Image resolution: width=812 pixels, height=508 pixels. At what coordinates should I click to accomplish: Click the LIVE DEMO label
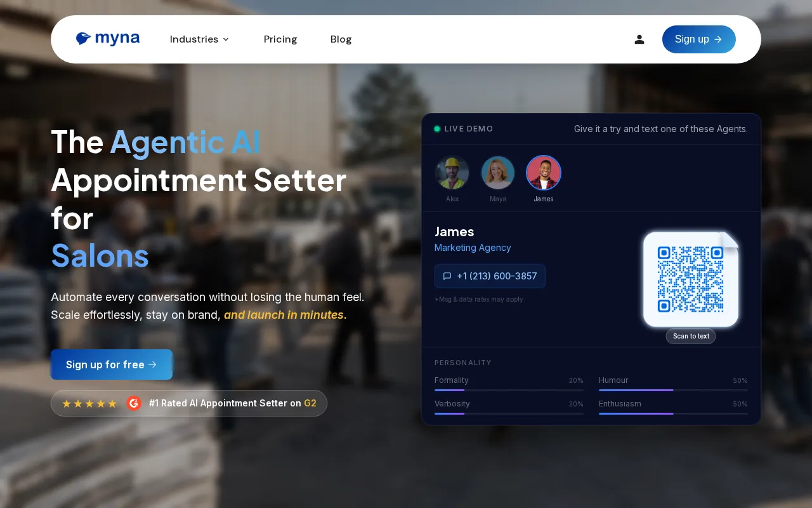click(x=469, y=129)
